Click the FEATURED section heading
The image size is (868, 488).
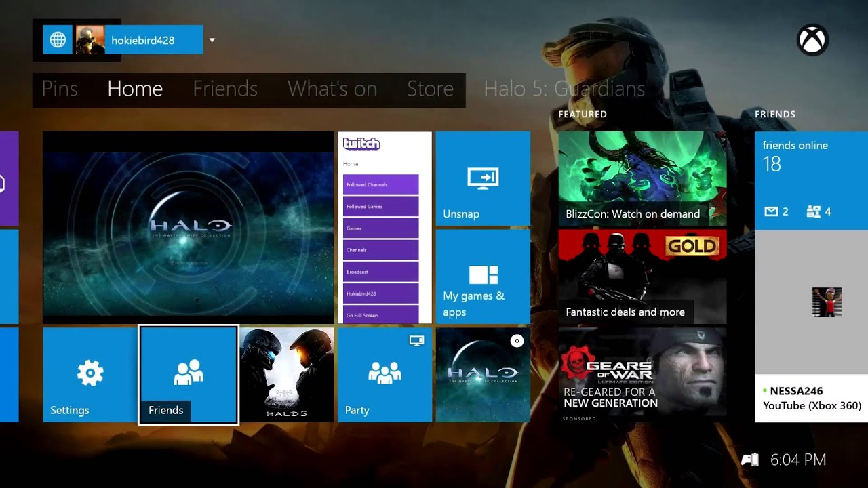pyautogui.click(x=583, y=115)
